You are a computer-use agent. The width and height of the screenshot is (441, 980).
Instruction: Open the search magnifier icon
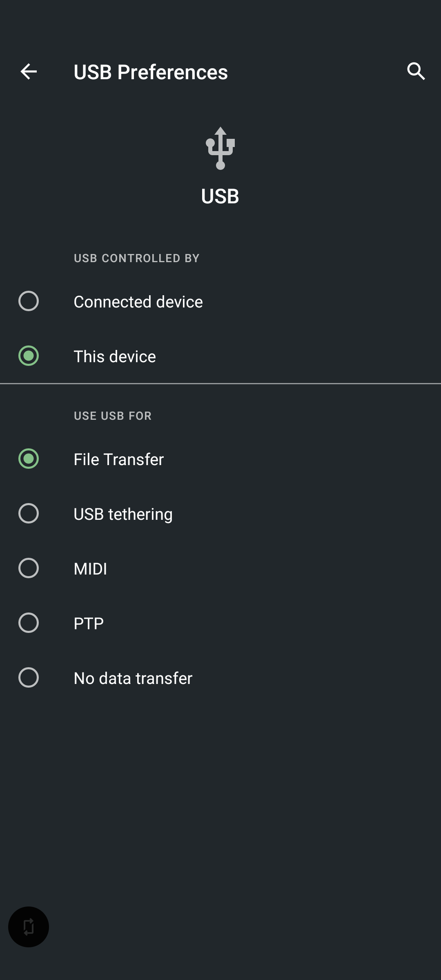416,71
